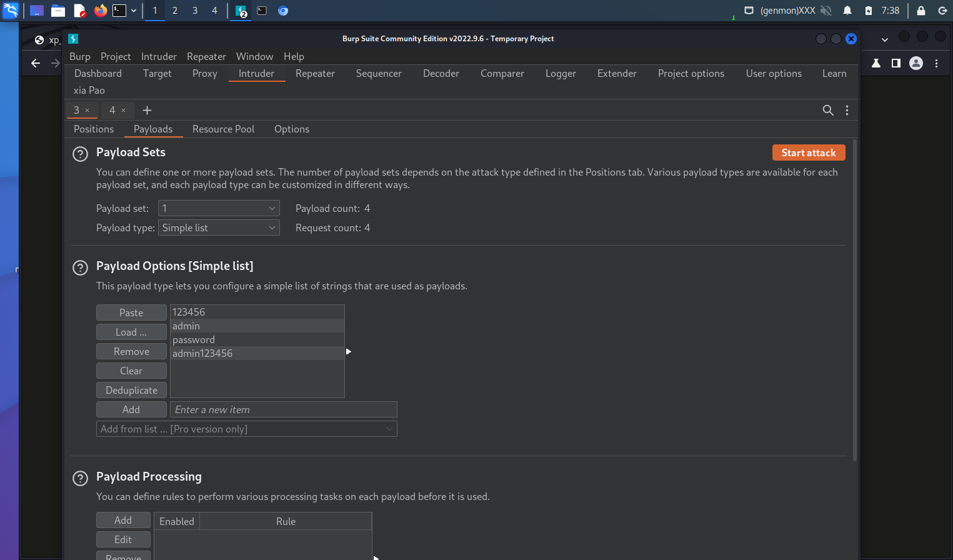Launch Firefox from the panel
This screenshot has height=560, width=953.
pyautogui.click(x=100, y=11)
